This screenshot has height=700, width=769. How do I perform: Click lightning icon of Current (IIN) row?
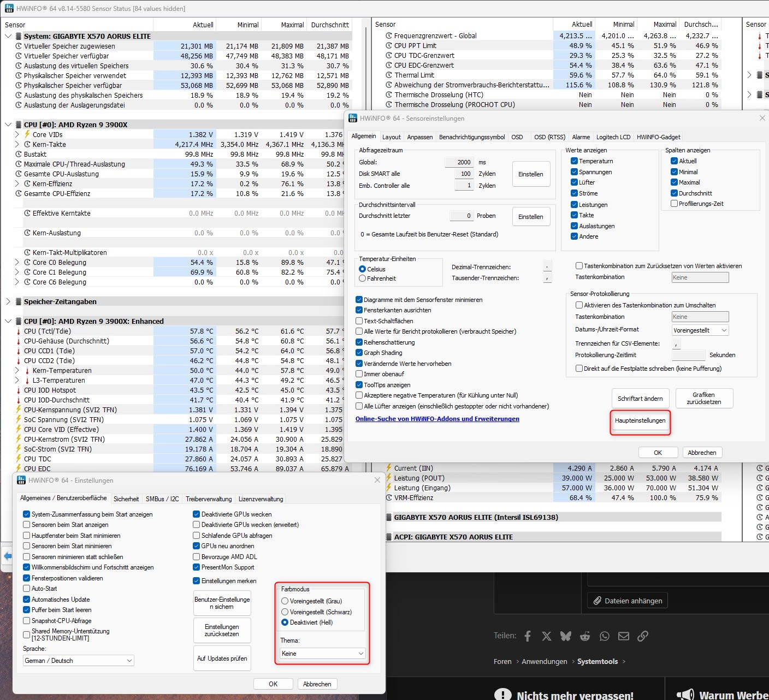[389, 468]
